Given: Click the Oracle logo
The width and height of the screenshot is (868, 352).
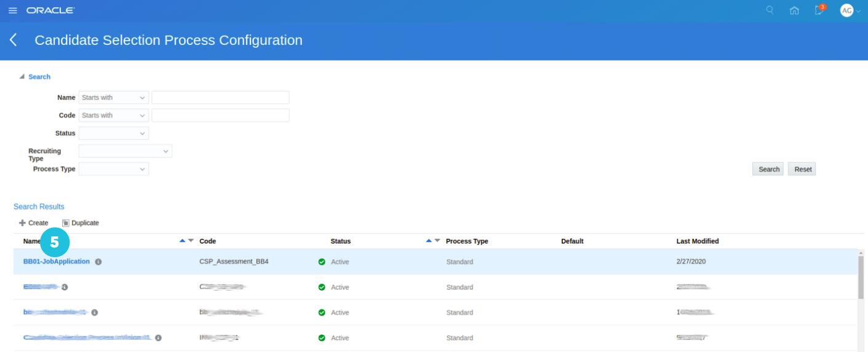Looking at the screenshot, I should pos(50,10).
